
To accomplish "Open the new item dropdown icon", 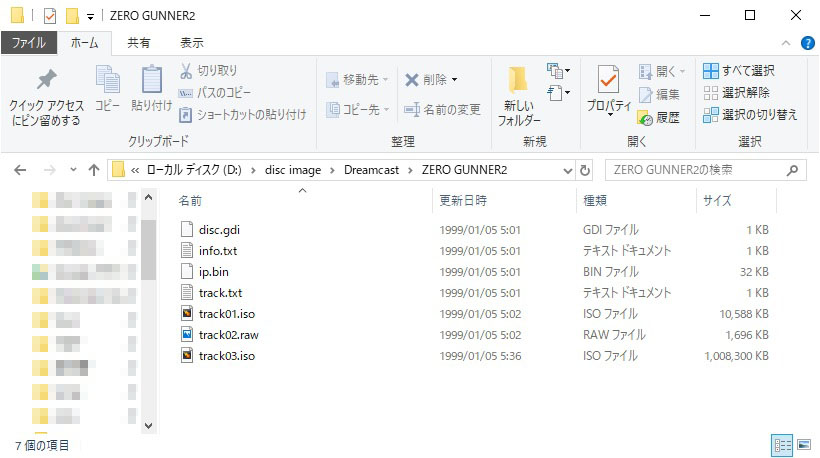I will tap(558, 70).
